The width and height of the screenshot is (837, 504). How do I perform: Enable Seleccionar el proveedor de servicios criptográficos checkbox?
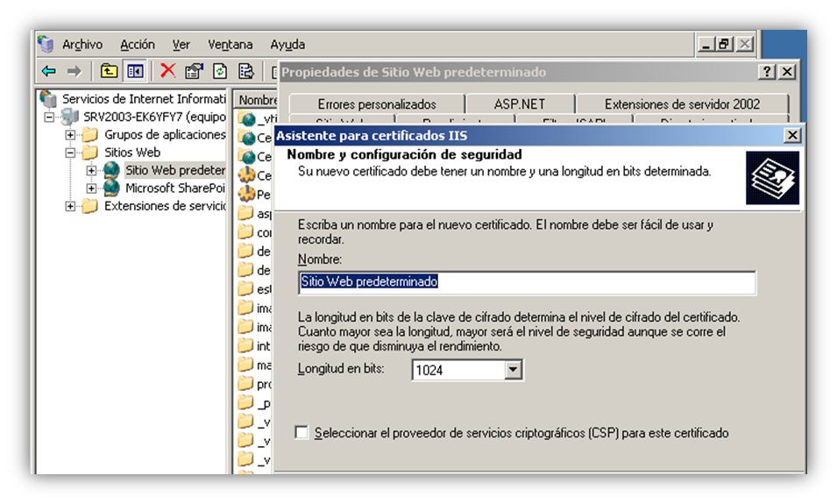pos(301,432)
